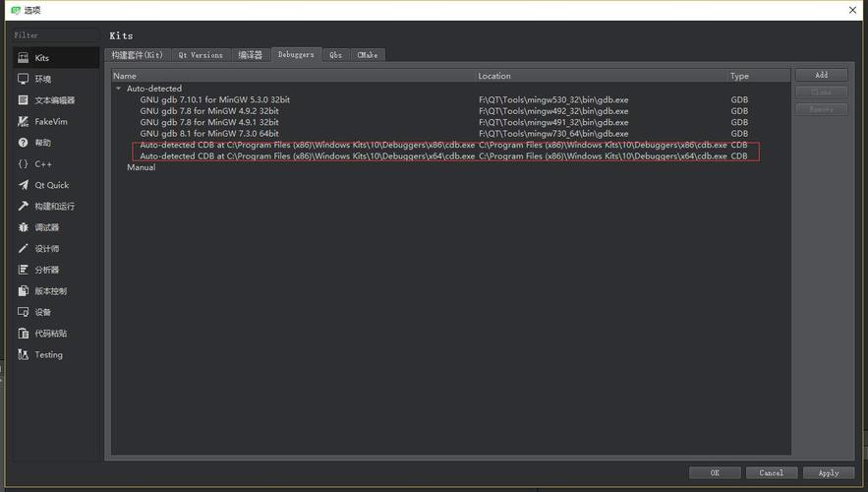Open the 版本控制 version control icon
Viewport: 868px width, 492px height.
(x=24, y=291)
